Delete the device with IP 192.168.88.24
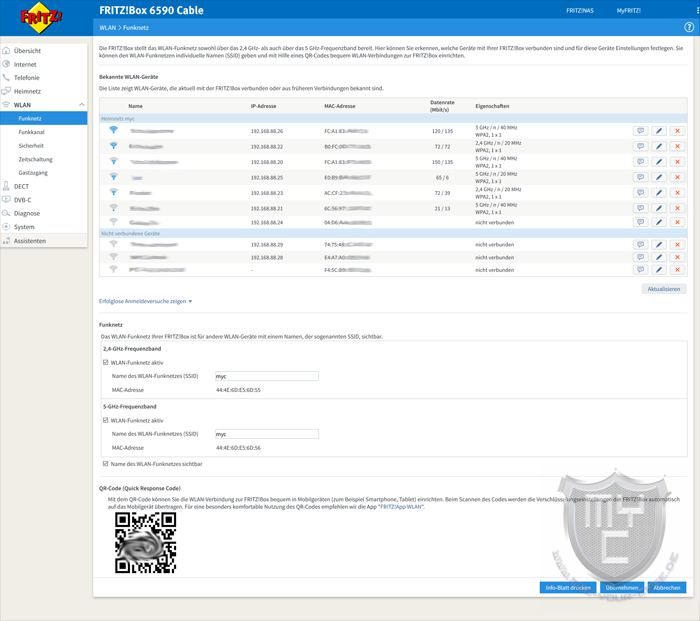The height and width of the screenshot is (621, 700). 677,222
